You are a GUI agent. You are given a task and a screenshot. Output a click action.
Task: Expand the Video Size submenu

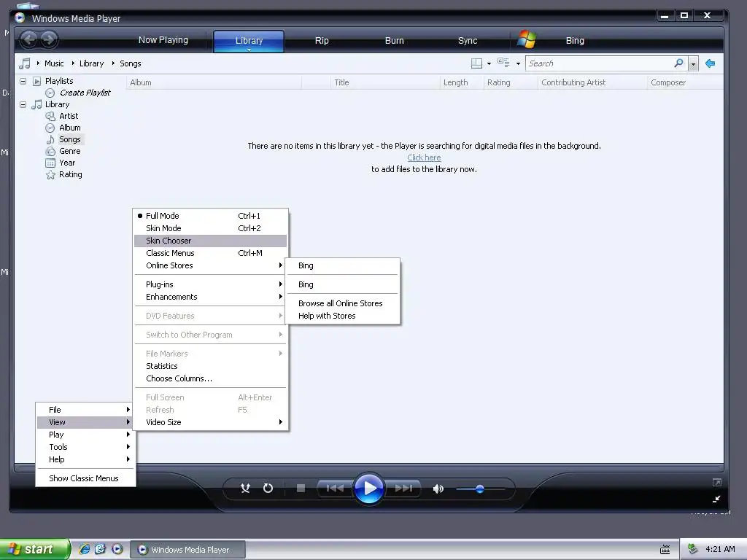point(211,422)
